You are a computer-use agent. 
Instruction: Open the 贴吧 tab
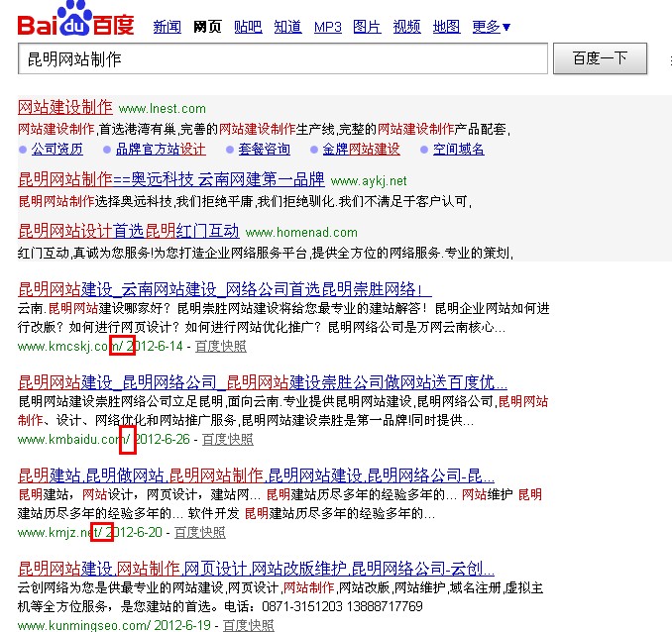click(248, 27)
